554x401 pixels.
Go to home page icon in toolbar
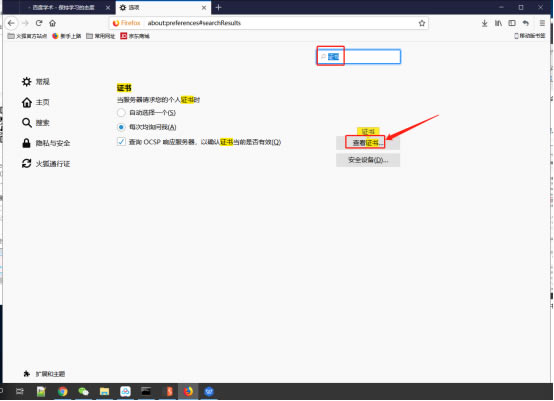53,23
